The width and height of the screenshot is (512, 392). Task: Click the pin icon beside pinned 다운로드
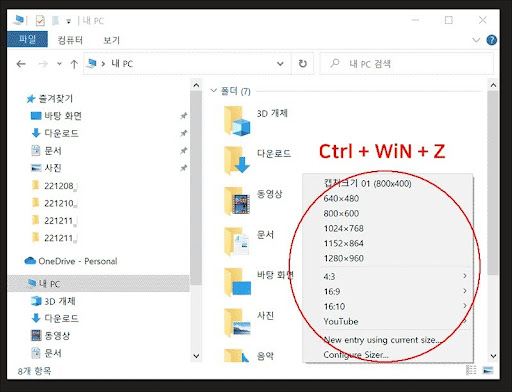pyautogui.click(x=183, y=133)
